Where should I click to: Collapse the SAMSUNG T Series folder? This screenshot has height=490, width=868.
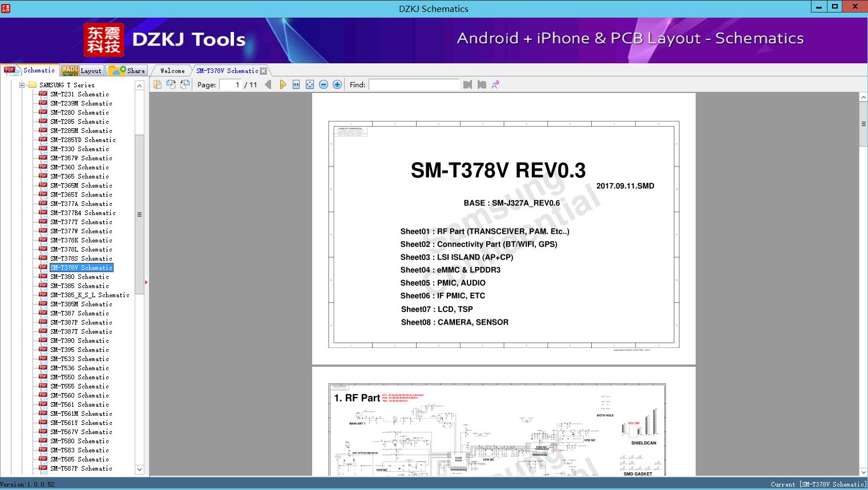pyautogui.click(x=22, y=85)
